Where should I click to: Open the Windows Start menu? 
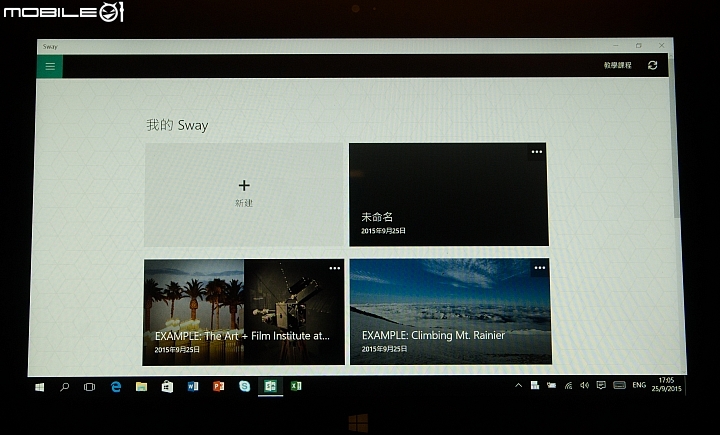40,387
